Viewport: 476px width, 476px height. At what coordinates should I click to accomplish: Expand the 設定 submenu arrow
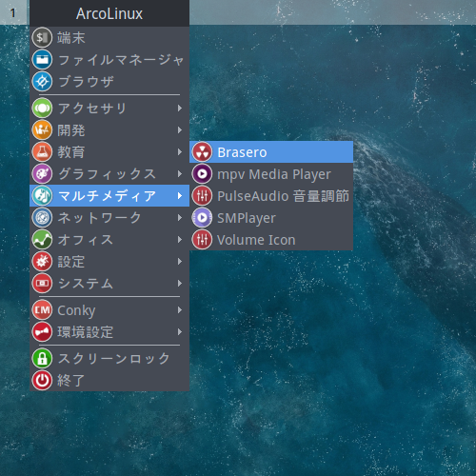click(180, 262)
